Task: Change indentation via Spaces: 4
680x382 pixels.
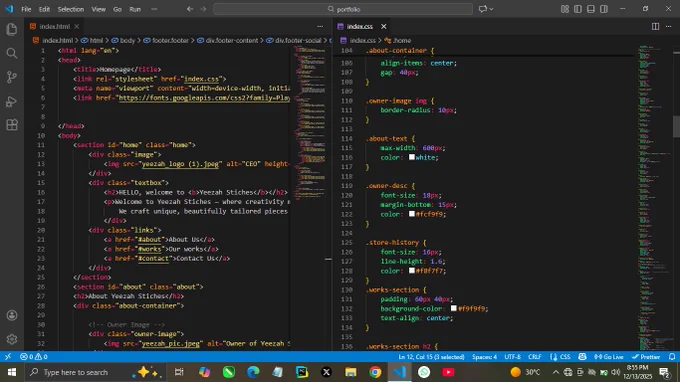Action: 484,357
